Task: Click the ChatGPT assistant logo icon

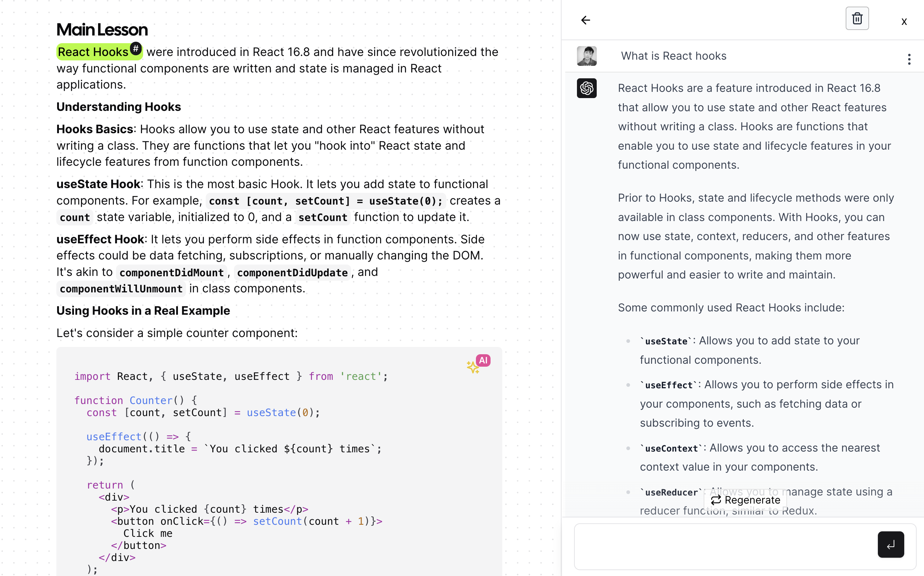Action: point(586,89)
